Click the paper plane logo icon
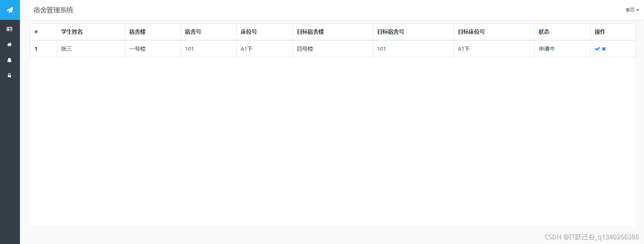The width and height of the screenshot is (644, 244). [x=10, y=10]
